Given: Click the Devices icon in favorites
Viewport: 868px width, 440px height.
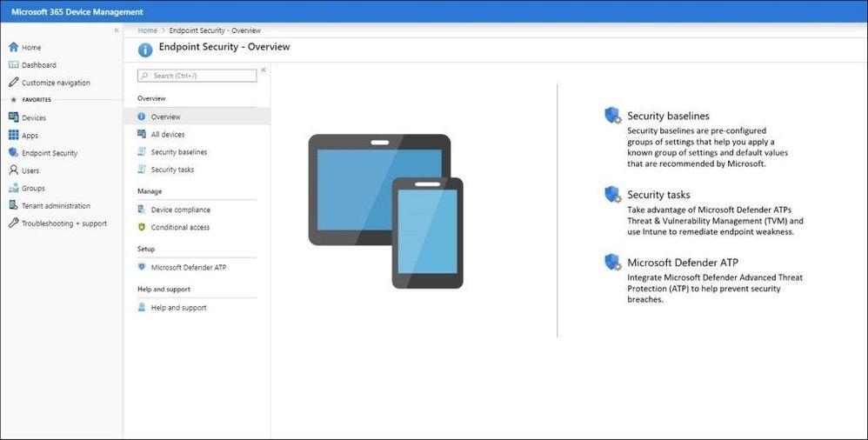Looking at the screenshot, I should click(14, 117).
